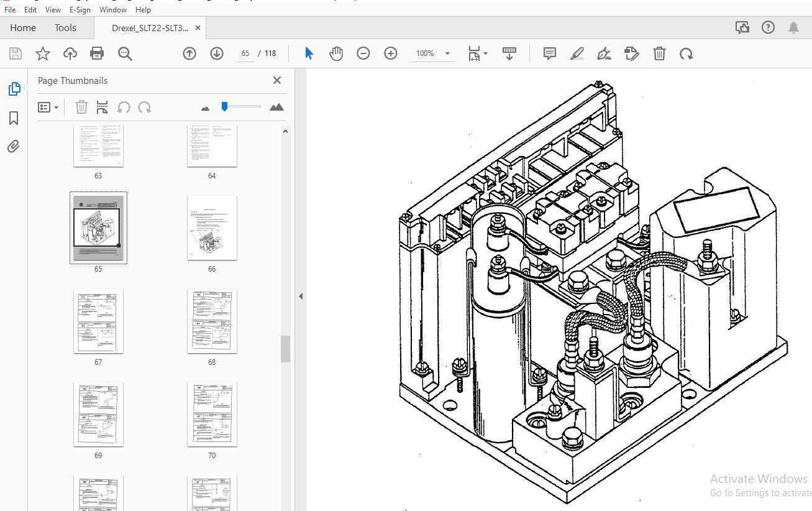Viewport: 812px width, 511px height.
Task: Switch to the Home tab
Action: (x=23, y=27)
